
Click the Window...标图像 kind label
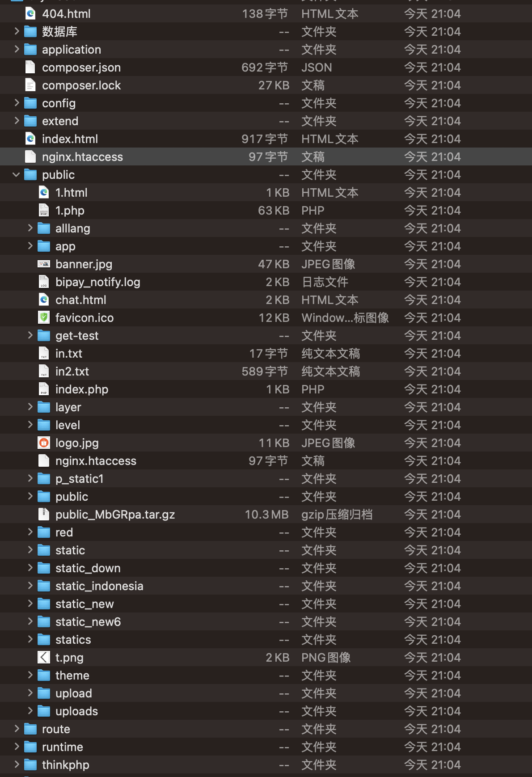tap(345, 318)
